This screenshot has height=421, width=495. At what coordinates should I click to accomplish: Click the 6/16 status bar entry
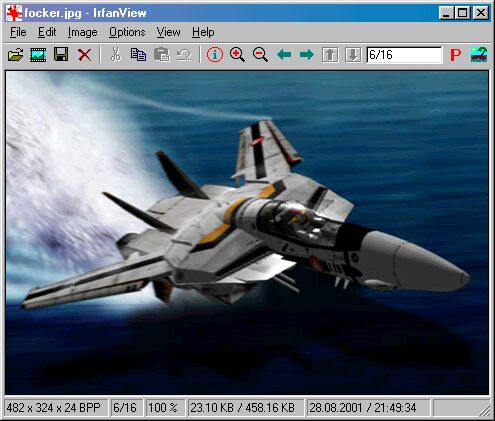coord(126,408)
